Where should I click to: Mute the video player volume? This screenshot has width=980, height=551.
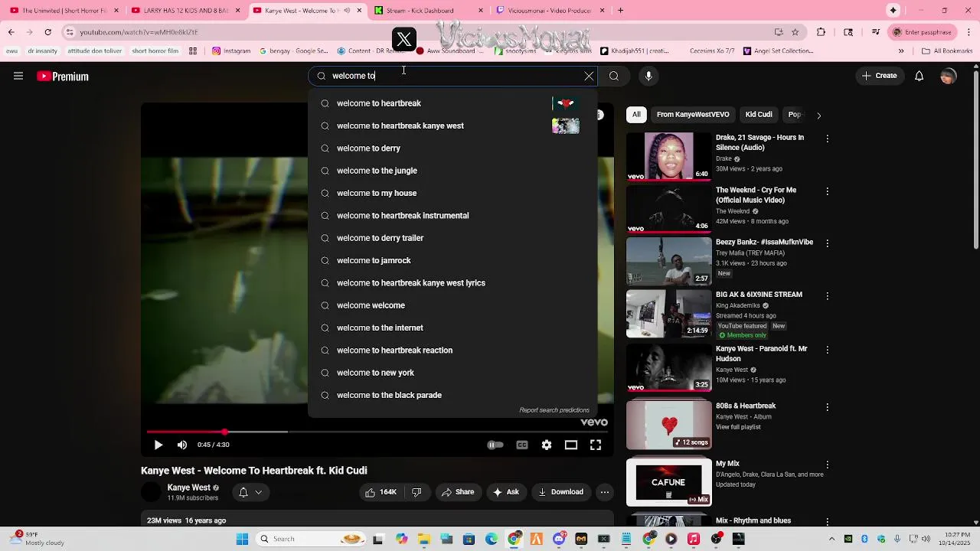click(182, 445)
